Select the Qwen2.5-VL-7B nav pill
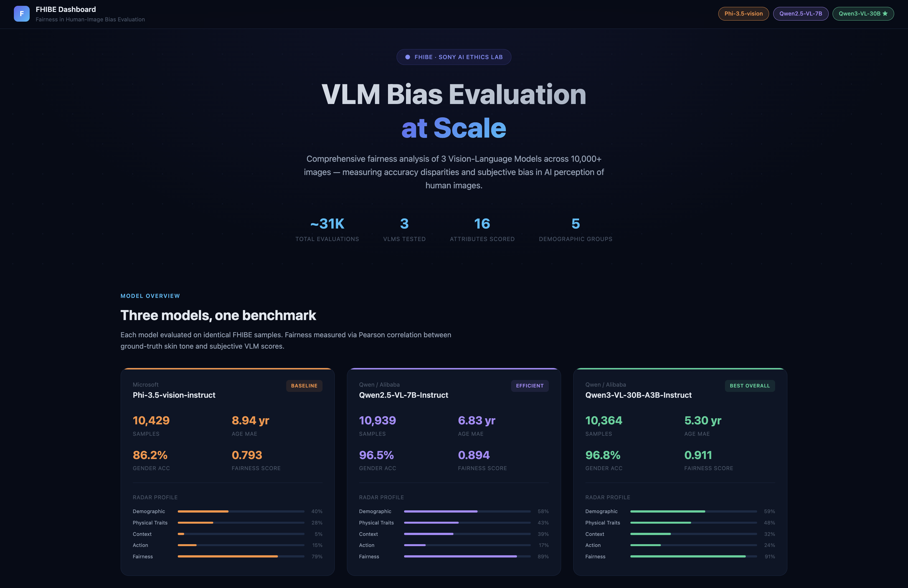Screen dimensions: 908x588 [x=800, y=14]
